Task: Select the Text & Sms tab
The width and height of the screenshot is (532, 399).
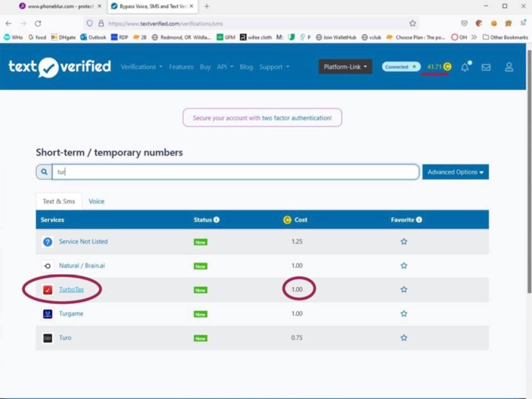Action: point(58,202)
